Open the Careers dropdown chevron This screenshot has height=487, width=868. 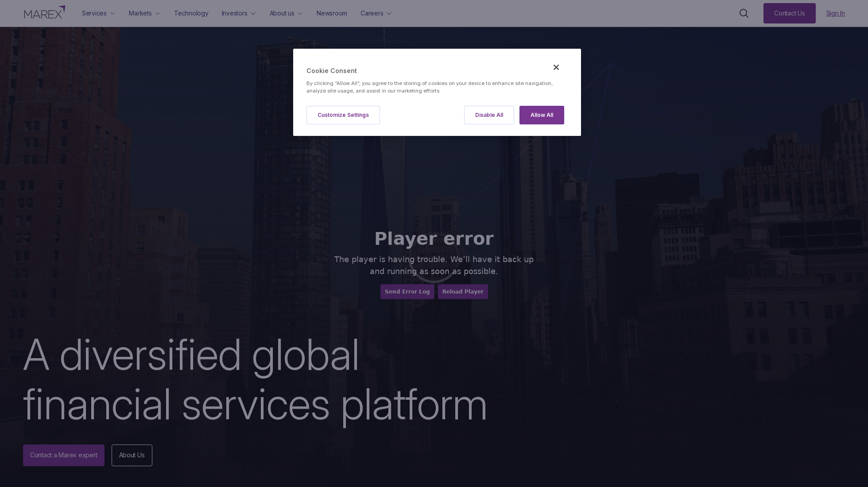coord(389,14)
